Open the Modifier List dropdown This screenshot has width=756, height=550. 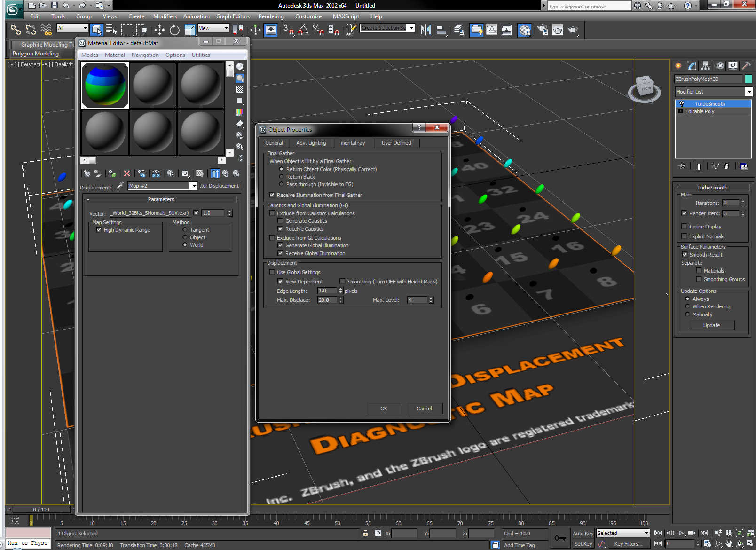(x=748, y=92)
